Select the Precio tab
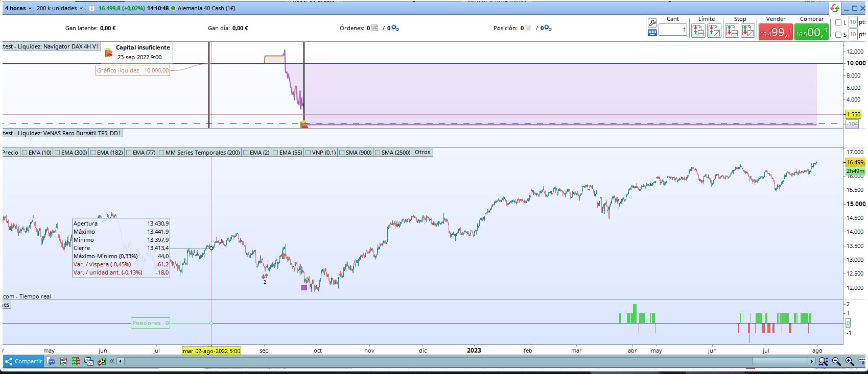868x374 pixels. [x=10, y=152]
